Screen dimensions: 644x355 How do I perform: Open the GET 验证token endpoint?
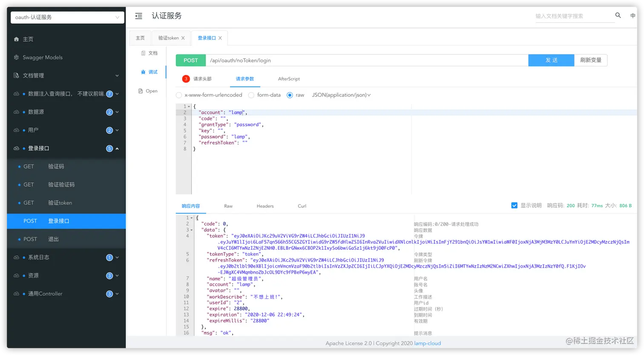pyautogui.click(x=66, y=203)
